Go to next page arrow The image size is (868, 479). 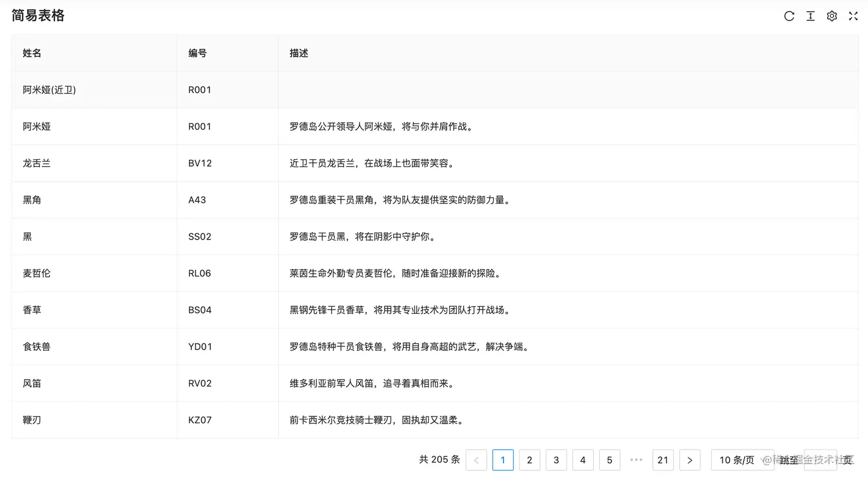689,460
